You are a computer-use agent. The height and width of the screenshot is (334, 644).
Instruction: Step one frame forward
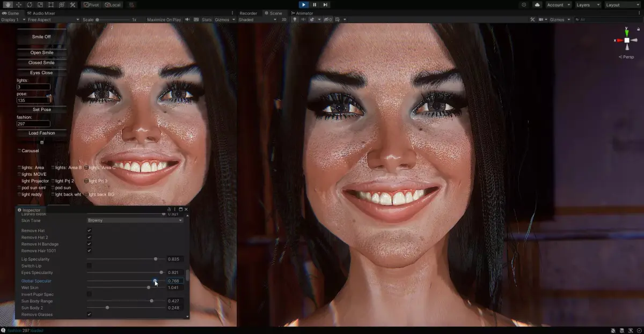click(325, 5)
